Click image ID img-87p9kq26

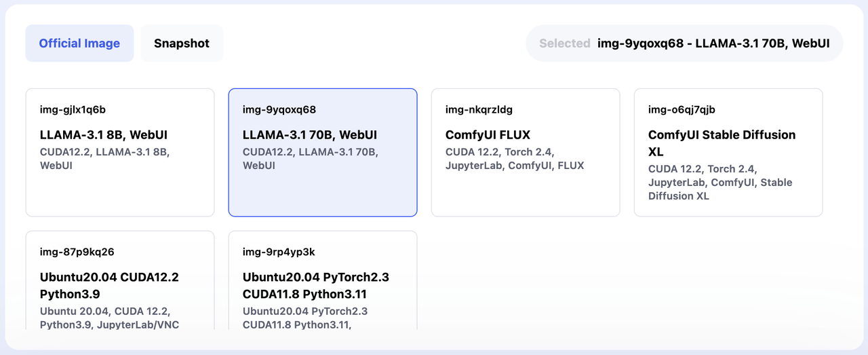[x=77, y=252]
